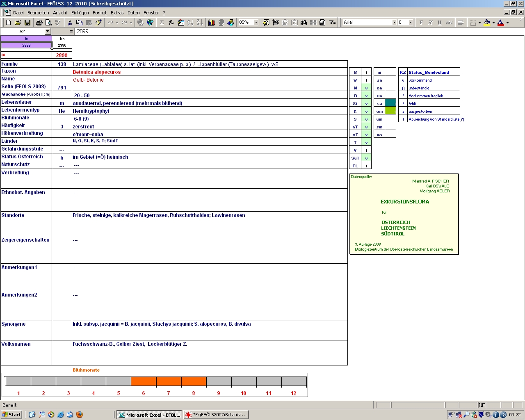Open the borders style dropdown arrow
The width and height of the screenshot is (525, 420).
(479, 23)
